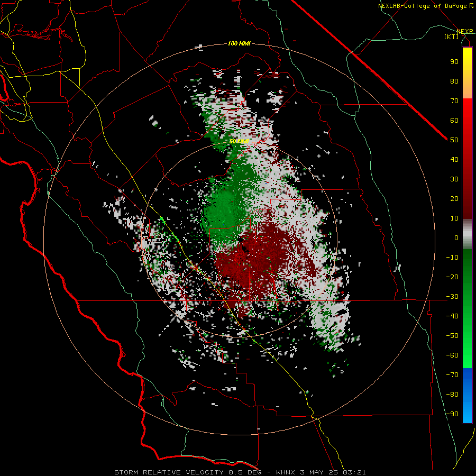The height and width of the screenshot is (476, 476).
Task: Click the KHNX station identifier in caption
Action: point(286,472)
